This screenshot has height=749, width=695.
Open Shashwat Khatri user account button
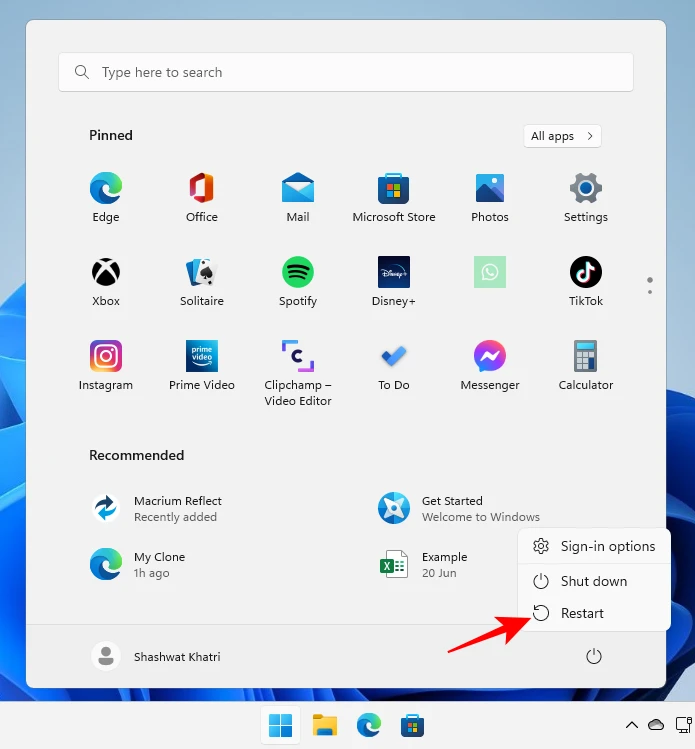click(x=157, y=657)
